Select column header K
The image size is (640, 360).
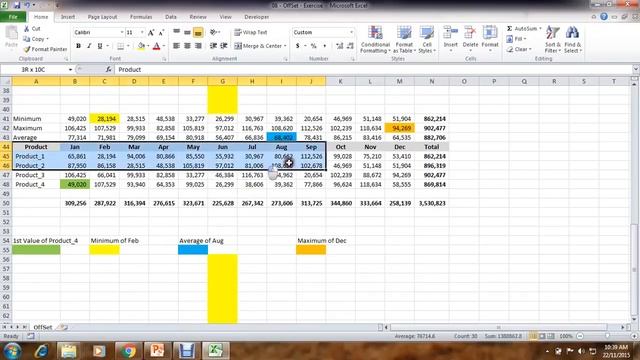(340, 82)
